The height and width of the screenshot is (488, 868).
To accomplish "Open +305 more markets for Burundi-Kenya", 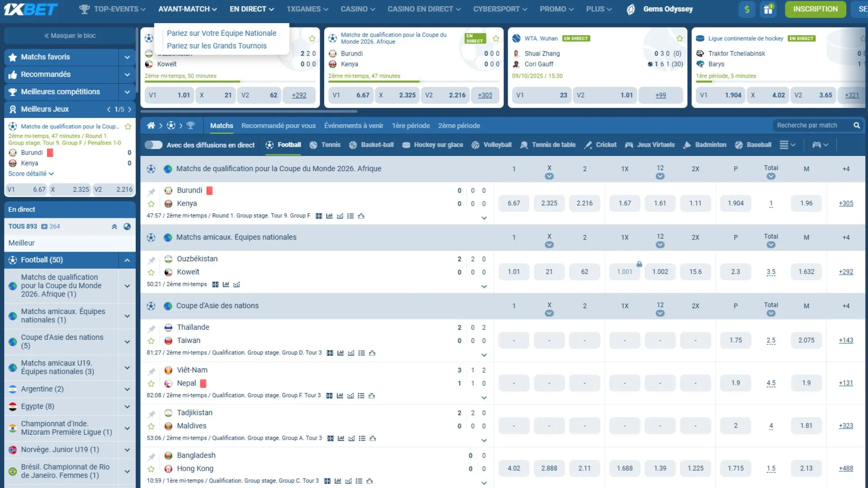I will [846, 203].
